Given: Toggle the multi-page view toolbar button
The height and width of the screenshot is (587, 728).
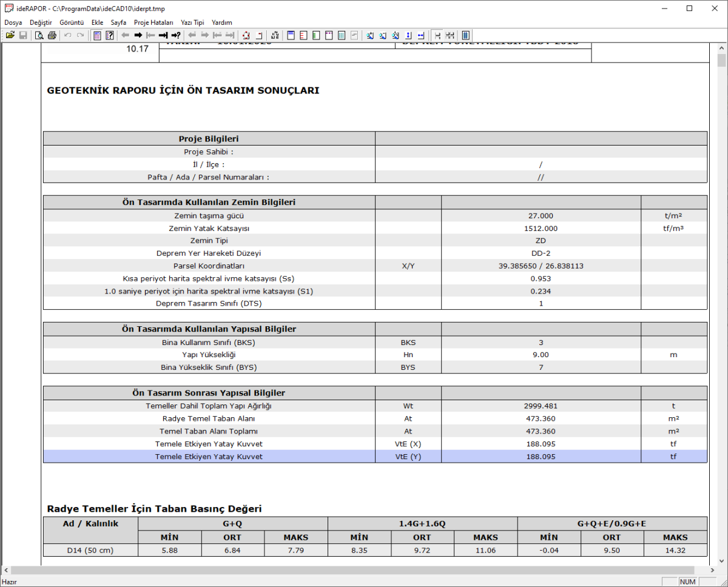Looking at the screenshot, I should tap(450, 35).
